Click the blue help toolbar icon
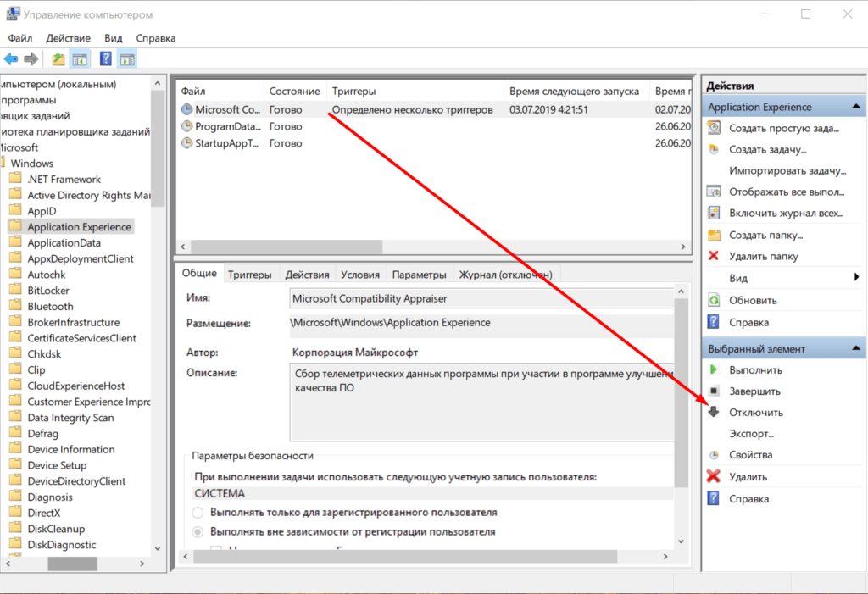This screenshot has width=868, height=594. pos(105,58)
